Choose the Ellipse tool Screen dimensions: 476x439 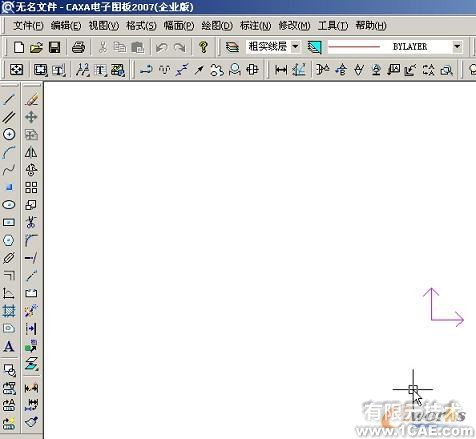9,205
